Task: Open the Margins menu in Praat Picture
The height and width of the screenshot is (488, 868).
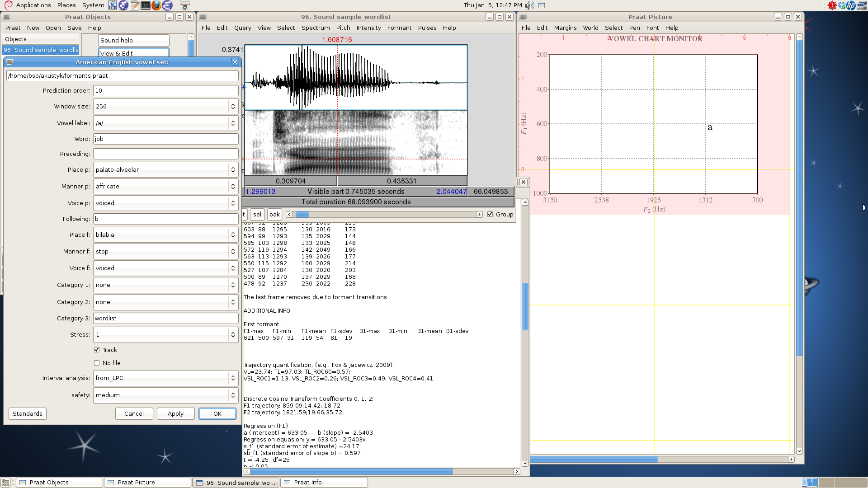Action: point(565,28)
